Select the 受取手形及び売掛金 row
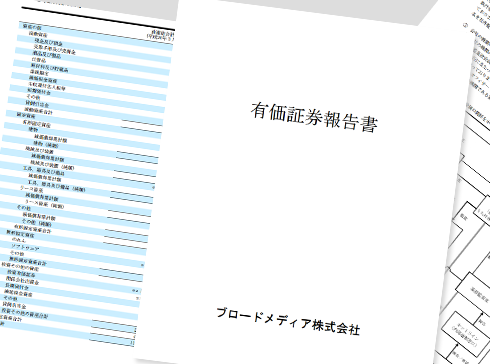The height and width of the screenshot is (364, 490). (54, 49)
